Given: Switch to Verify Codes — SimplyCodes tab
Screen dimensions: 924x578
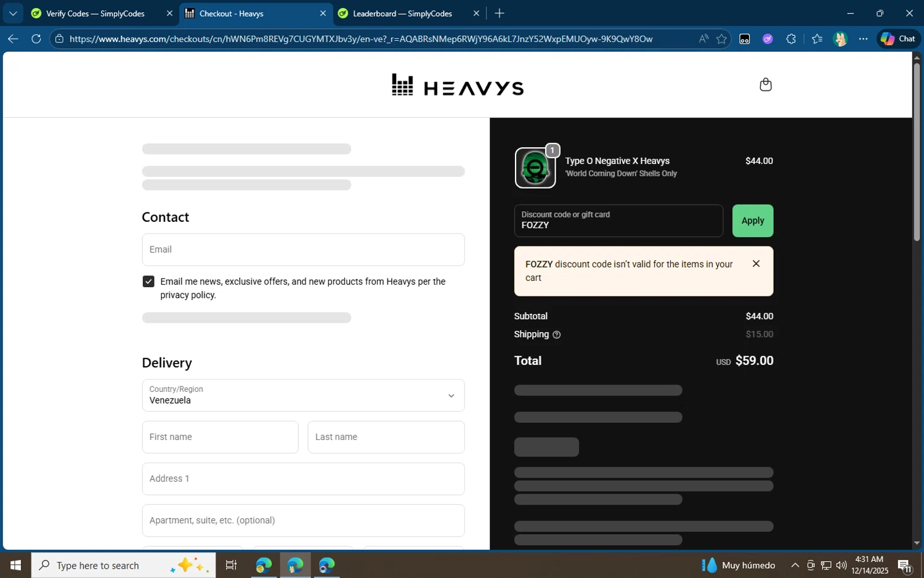Looking at the screenshot, I should (95, 14).
